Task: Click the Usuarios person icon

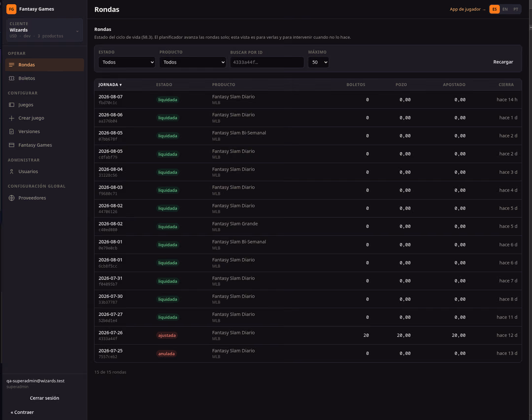Action: pyautogui.click(x=11, y=172)
